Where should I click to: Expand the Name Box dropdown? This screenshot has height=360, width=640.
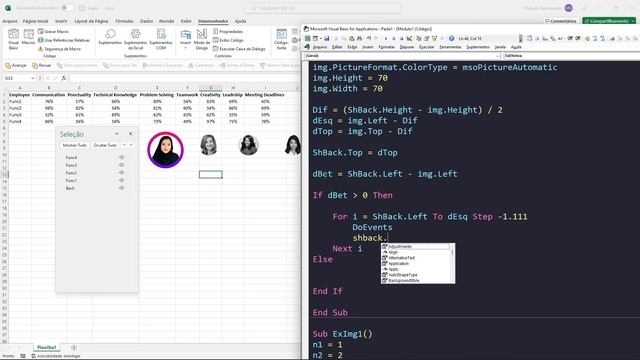coord(32,78)
